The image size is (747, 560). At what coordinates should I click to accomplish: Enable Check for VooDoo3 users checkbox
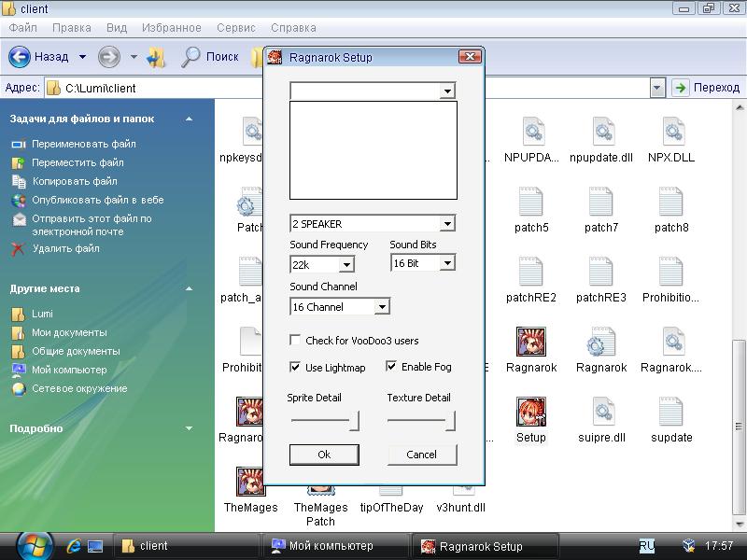click(295, 340)
